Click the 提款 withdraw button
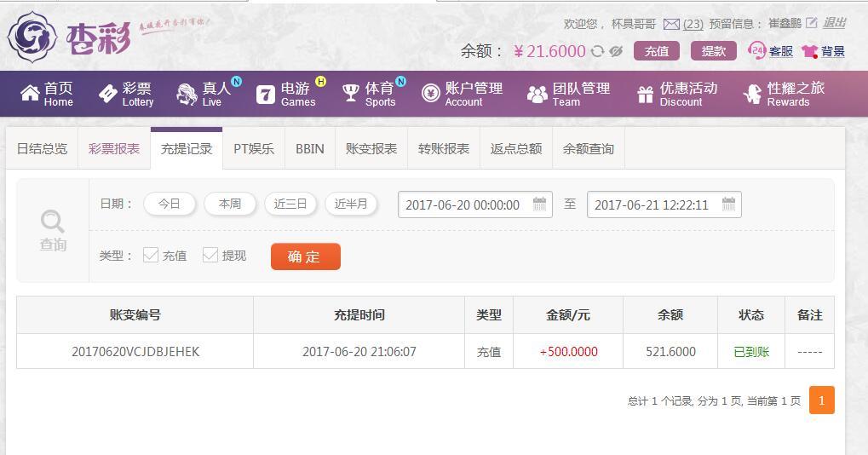Screen dimensions: 868x455 coord(714,51)
